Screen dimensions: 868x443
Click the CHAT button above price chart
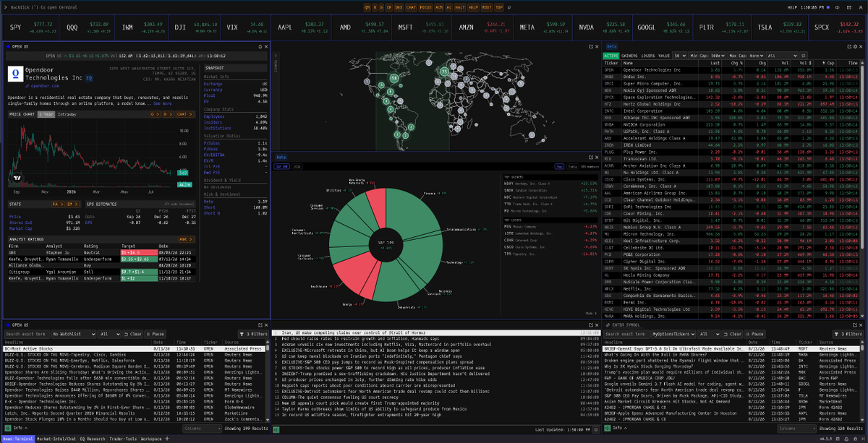[x=184, y=114]
